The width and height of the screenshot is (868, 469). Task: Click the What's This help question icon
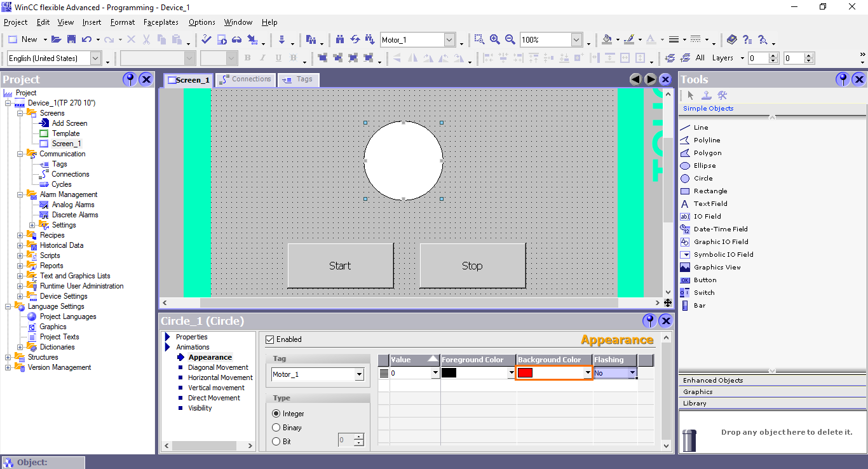[x=747, y=39]
